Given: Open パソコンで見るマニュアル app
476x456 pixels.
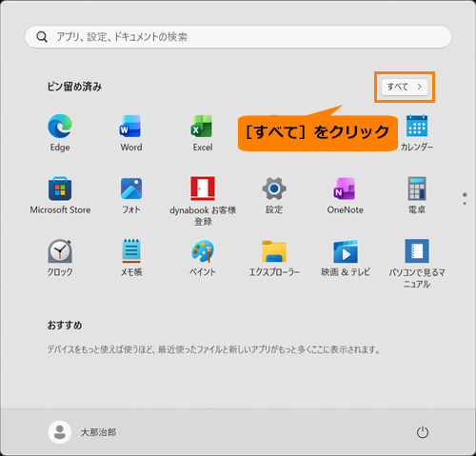Looking at the screenshot, I should [417, 264].
